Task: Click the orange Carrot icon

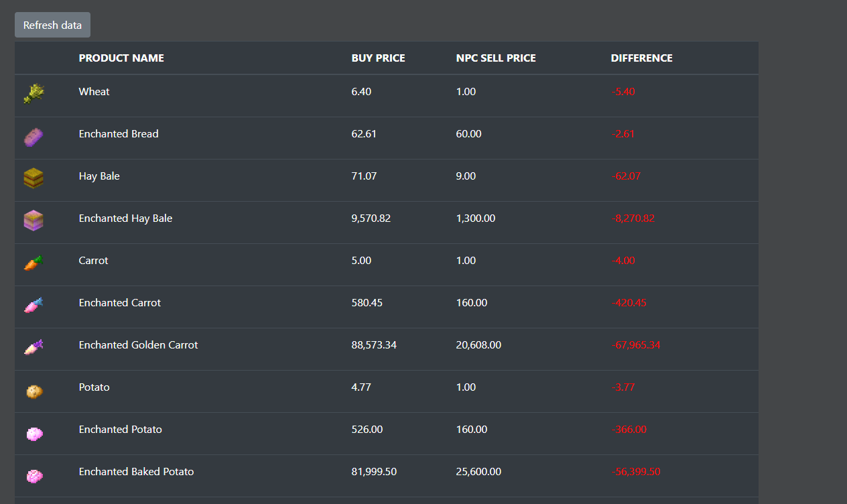Action: [34, 263]
